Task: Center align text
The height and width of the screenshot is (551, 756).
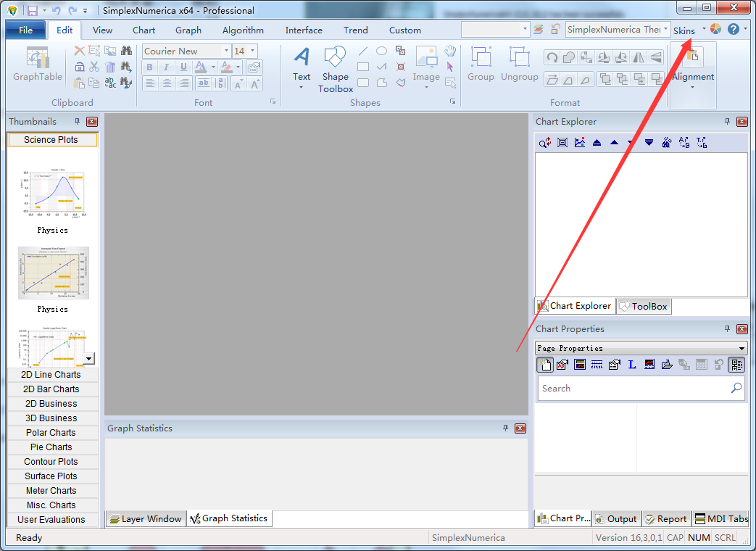Action: [167, 83]
